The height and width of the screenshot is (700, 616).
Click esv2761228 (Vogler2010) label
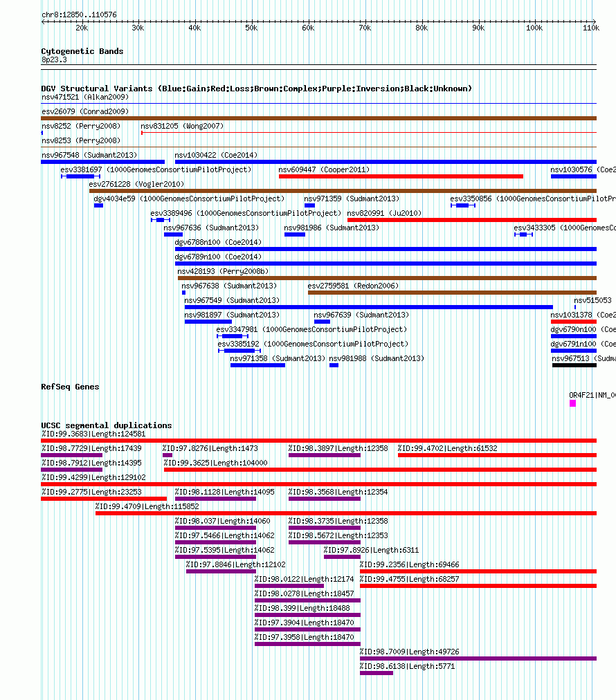[x=136, y=184]
